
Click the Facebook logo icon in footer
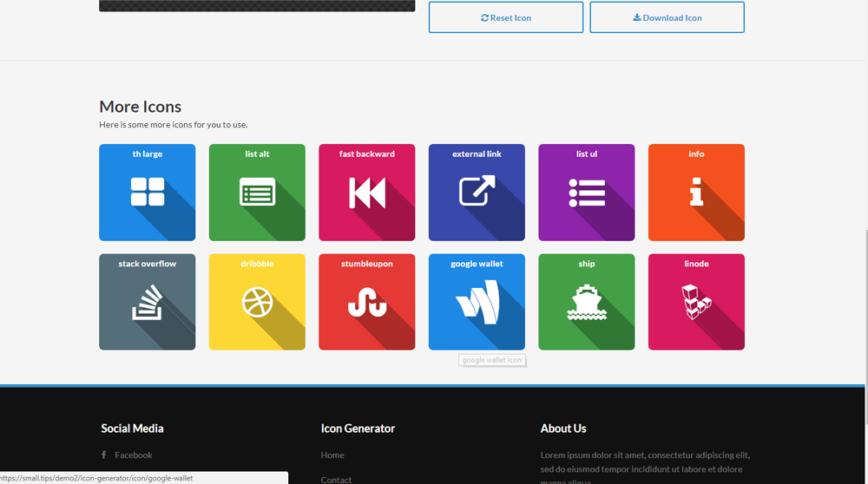coord(103,455)
